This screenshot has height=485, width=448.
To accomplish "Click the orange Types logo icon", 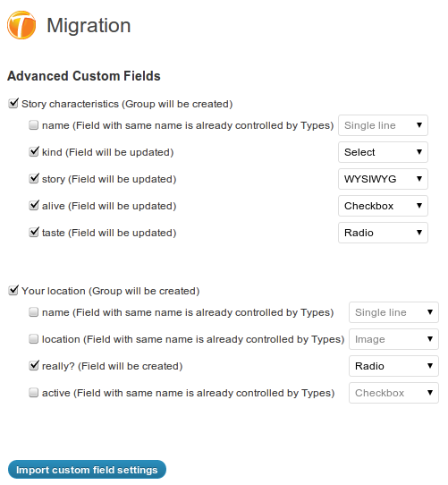I will [21, 25].
